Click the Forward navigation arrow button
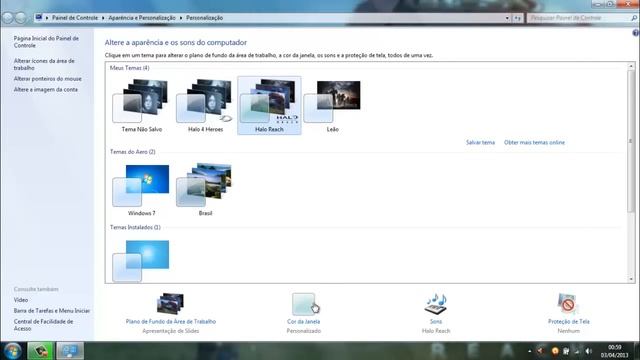The height and width of the screenshot is (360, 640). (x=20, y=18)
